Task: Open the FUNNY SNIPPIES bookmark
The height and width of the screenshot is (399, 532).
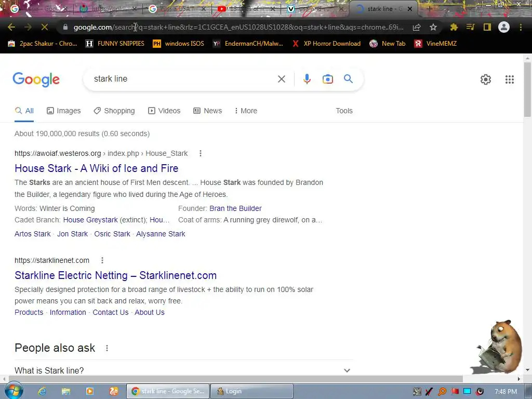Action: point(115,44)
